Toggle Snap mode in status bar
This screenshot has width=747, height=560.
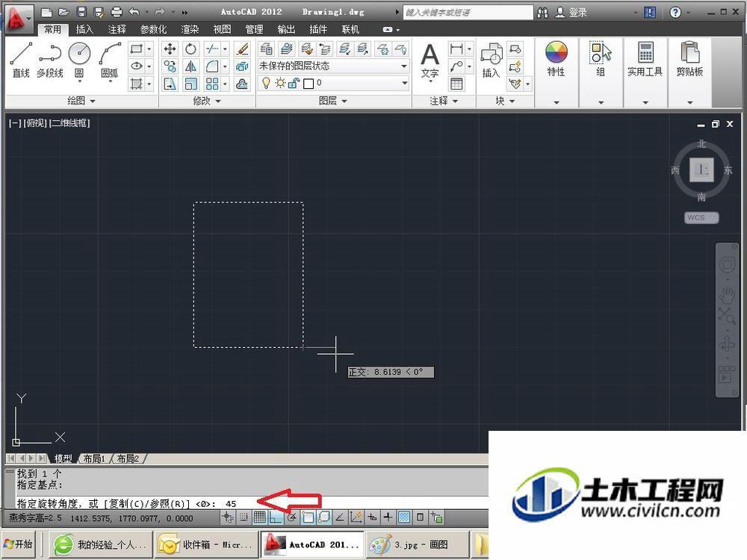click(244, 517)
